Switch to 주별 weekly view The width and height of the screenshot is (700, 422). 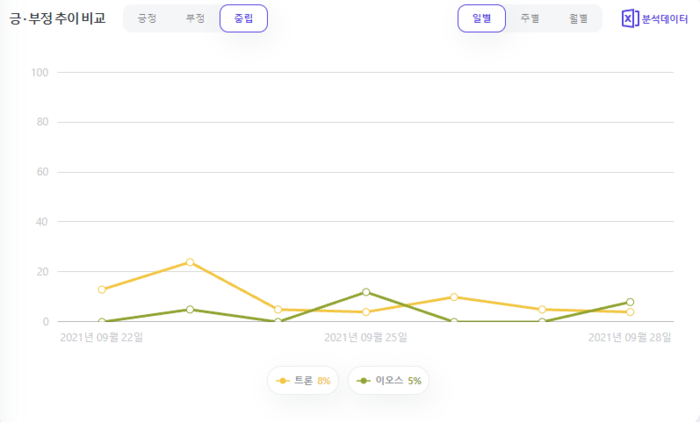[530, 18]
